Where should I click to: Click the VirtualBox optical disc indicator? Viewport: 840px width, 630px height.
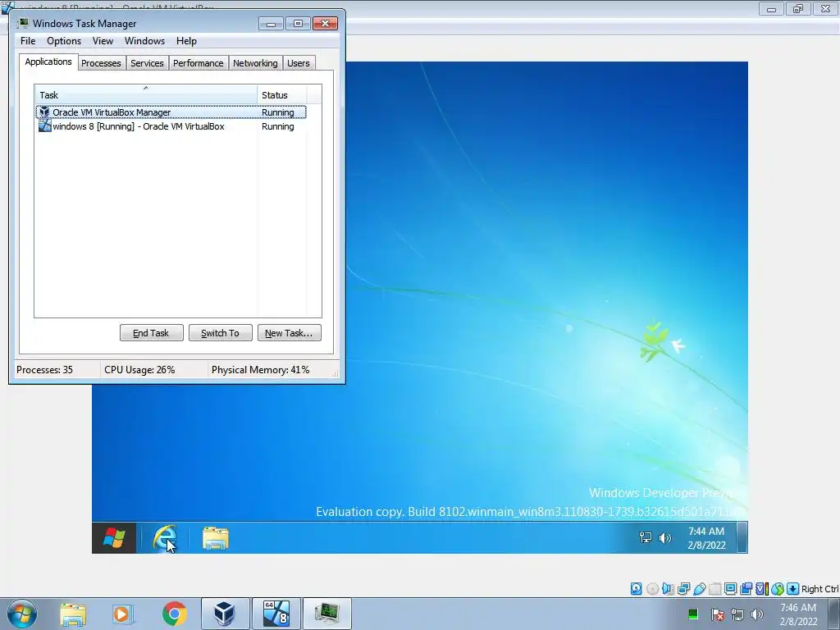tap(652, 589)
